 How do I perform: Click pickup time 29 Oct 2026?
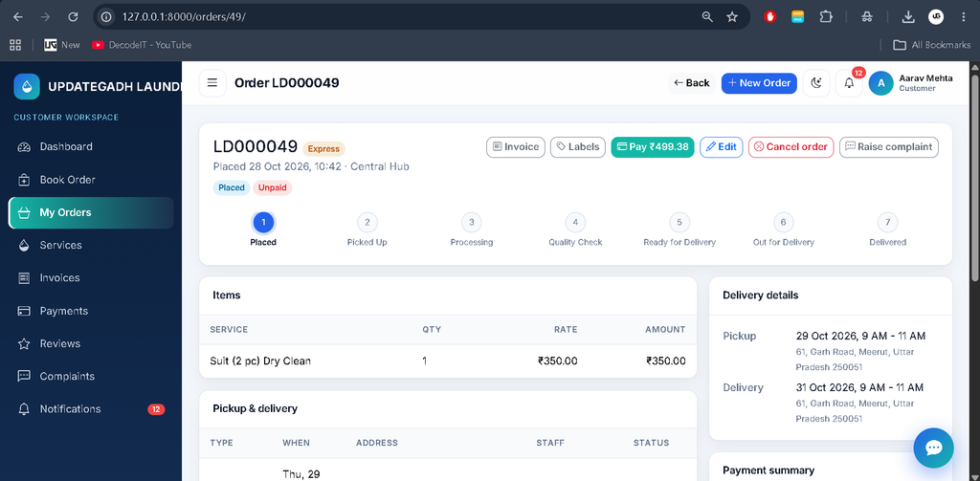[860, 336]
